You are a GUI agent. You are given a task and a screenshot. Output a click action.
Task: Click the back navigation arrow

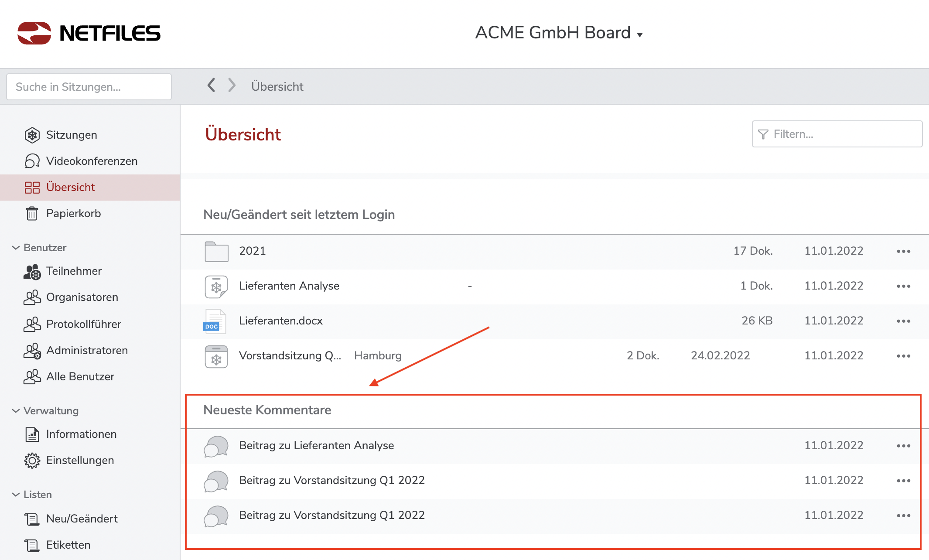tap(212, 85)
